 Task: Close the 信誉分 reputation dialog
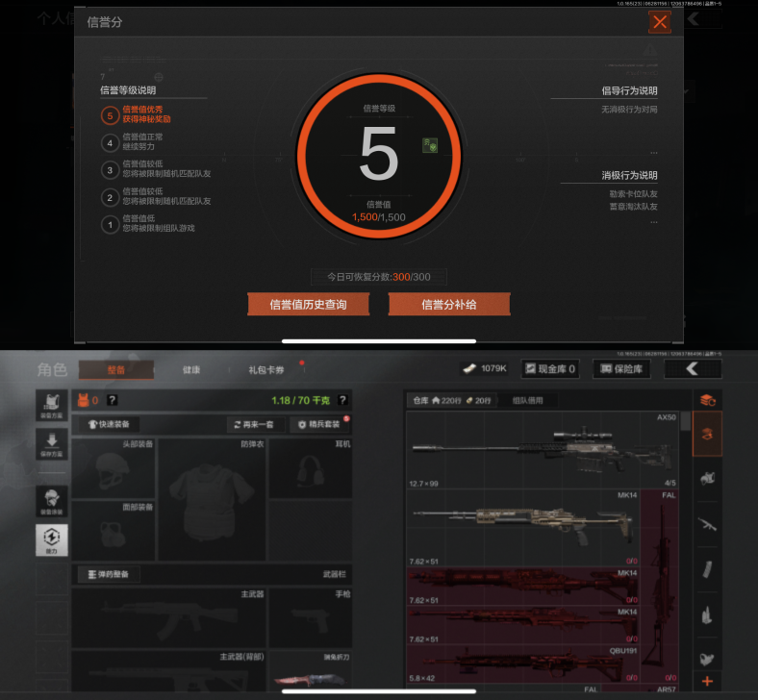[x=659, y=22]
